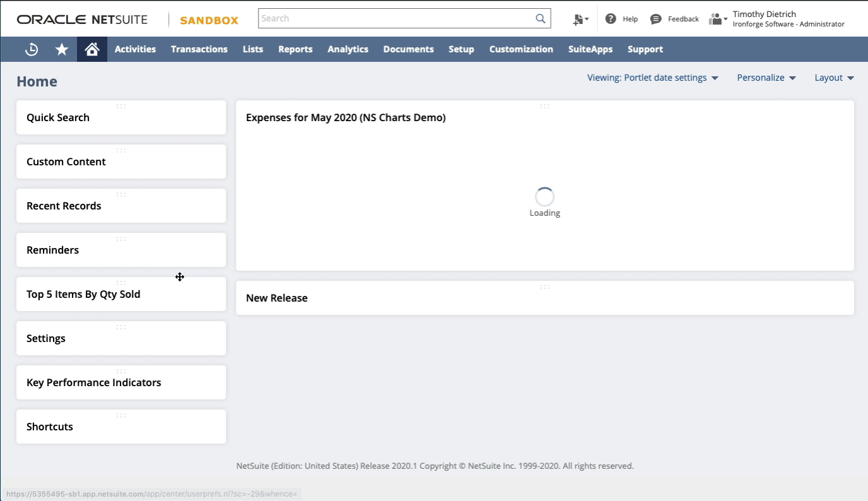Open the change role people icon
Image resolution: width=868 pixels, height=501 pixels.
(718, 19)
